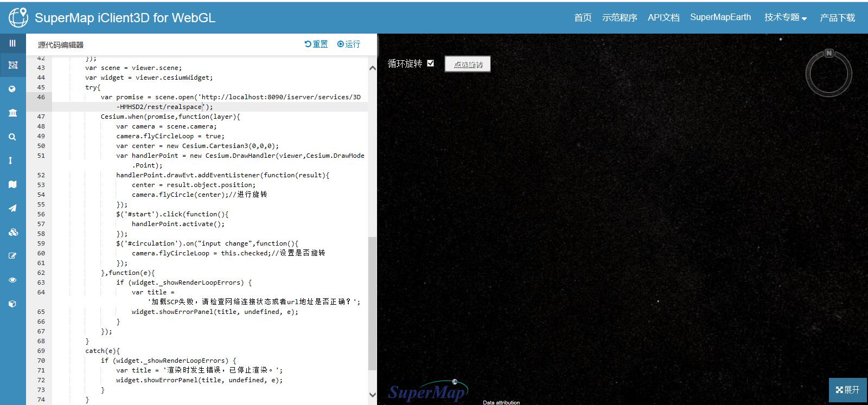Click the 'camera.flyCircleLoop = true;' line
Image resolution: width=868 pixels, height=405 pixels.
[170, 136]
